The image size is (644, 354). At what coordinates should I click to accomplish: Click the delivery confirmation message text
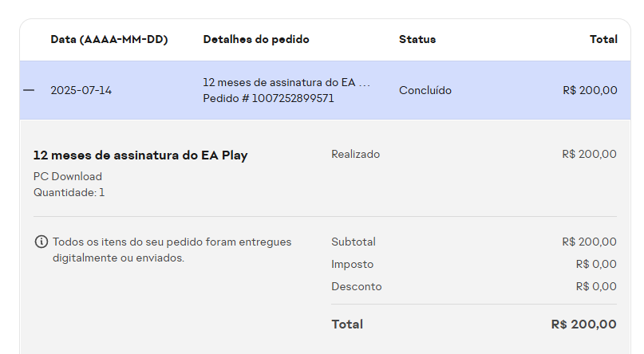pyautogui.click(x=172, y=250)
